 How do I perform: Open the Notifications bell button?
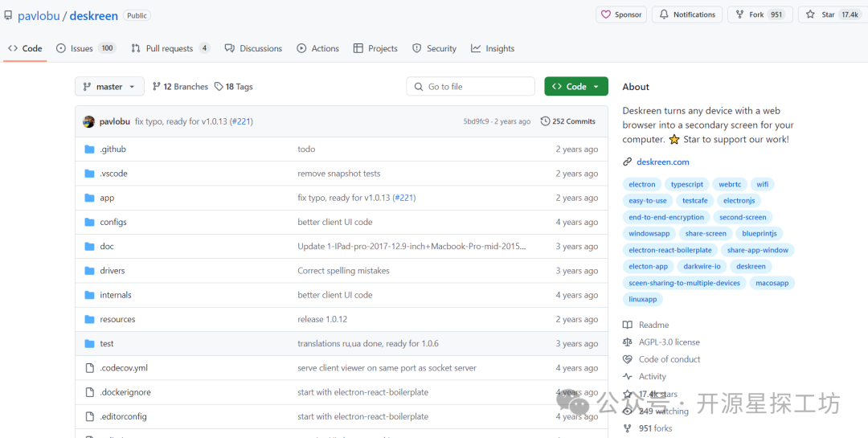click(687, 15)
